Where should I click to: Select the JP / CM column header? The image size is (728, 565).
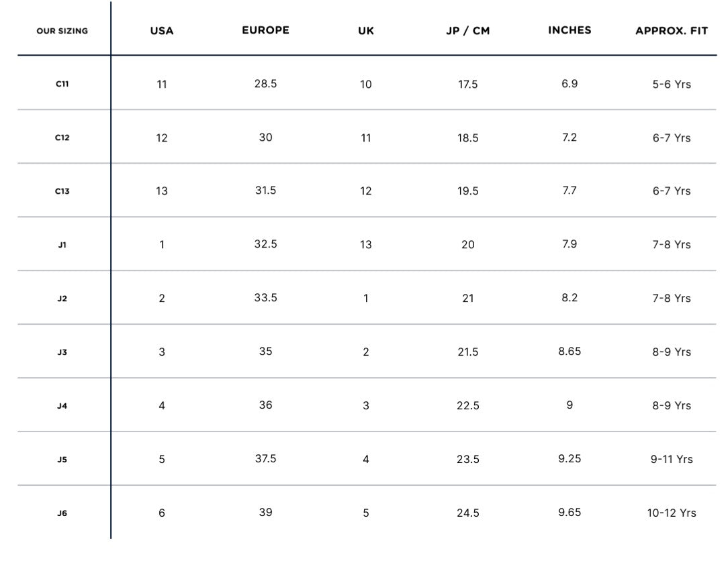(467, 31)
